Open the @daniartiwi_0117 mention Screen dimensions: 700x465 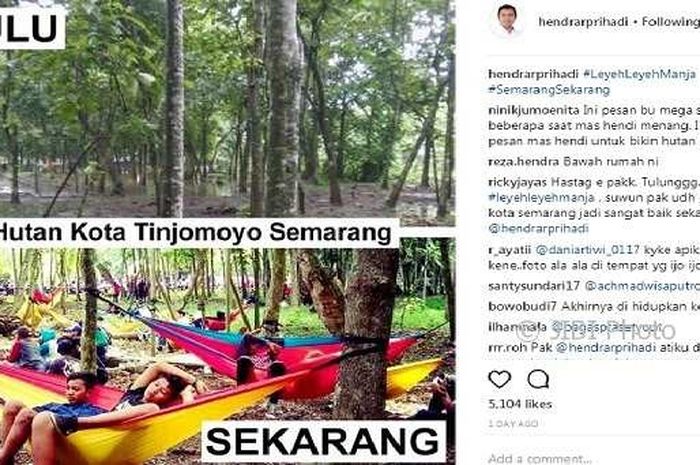(x=588, y=249)
